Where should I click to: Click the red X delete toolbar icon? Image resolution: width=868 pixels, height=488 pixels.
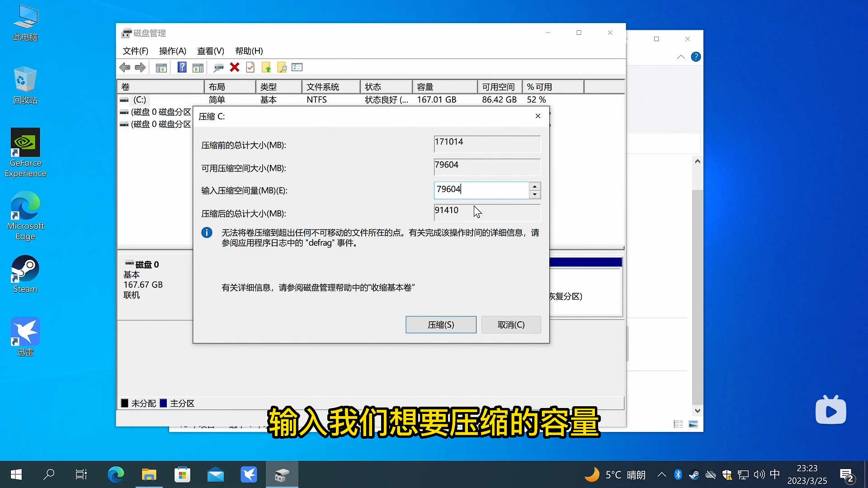click(234, 68)
